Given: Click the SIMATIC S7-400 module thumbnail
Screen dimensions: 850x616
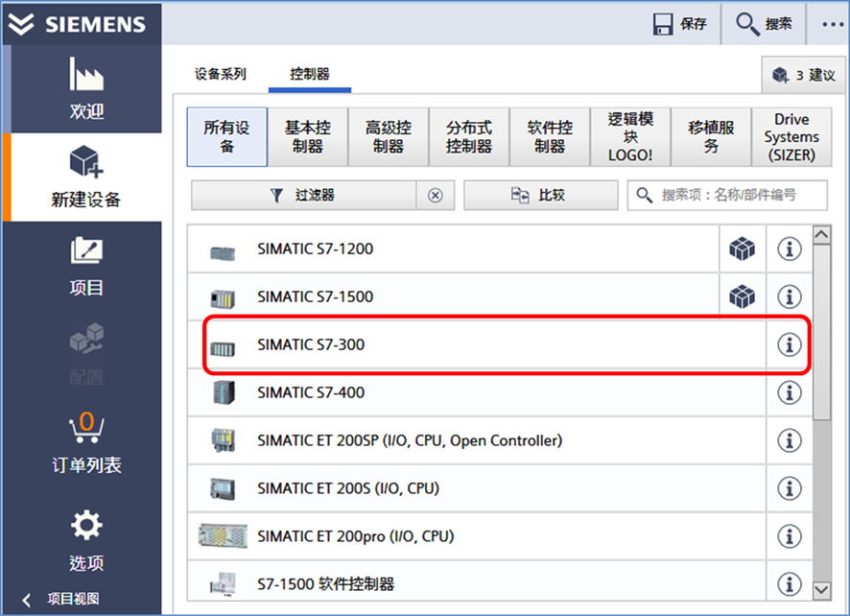Looking at the screenshot, I should click(224, 392).
